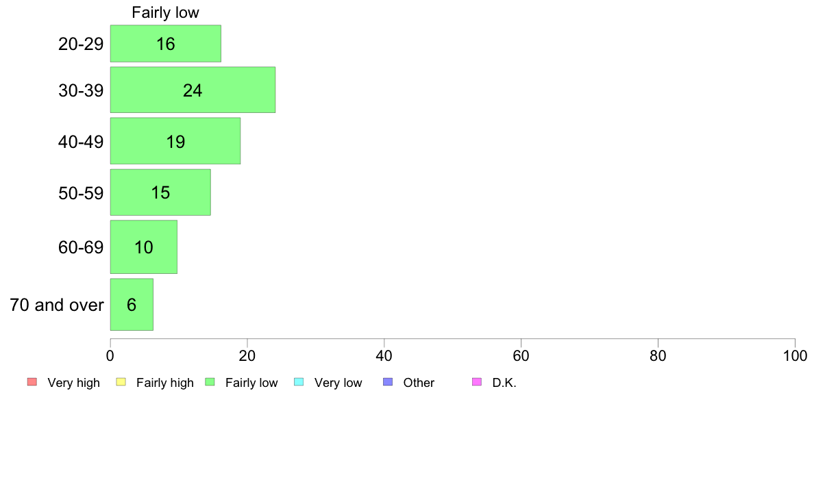Click the magenta D.K. legend swatch
Image resolution: width=814 pixels, height=504 pixels.
coord(477,382)
